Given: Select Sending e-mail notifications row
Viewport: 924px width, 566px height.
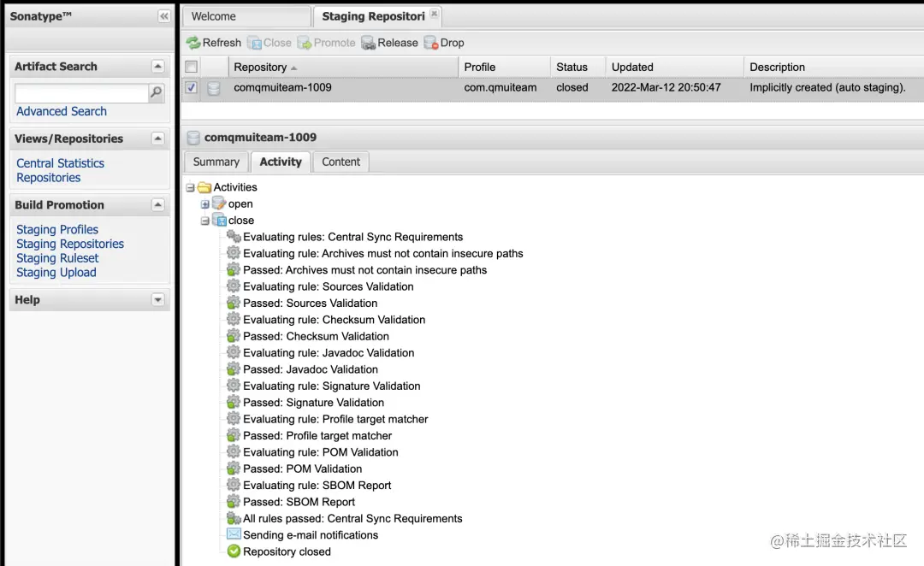Looking at the screenshot, I should [x=311, y=534].
